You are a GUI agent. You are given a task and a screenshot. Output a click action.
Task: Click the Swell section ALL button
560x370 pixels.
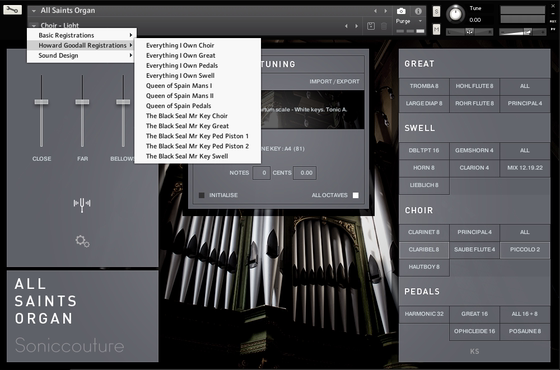525,151
